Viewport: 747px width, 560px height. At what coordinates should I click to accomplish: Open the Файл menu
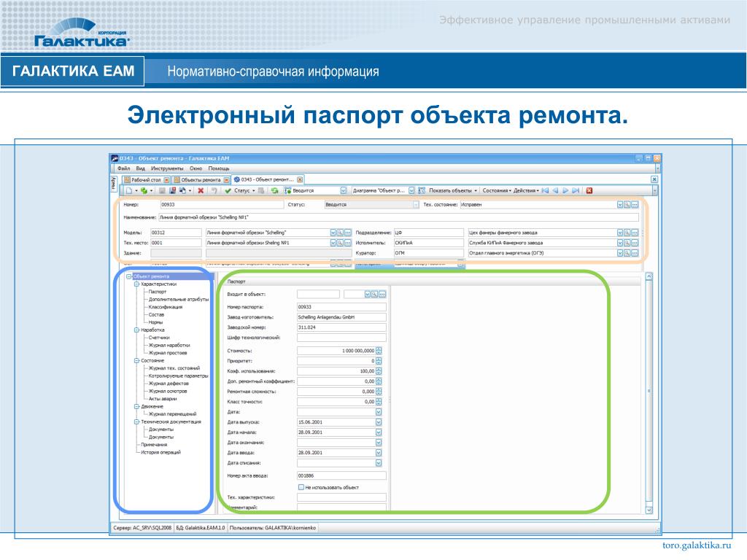click(x=123, y=168)
